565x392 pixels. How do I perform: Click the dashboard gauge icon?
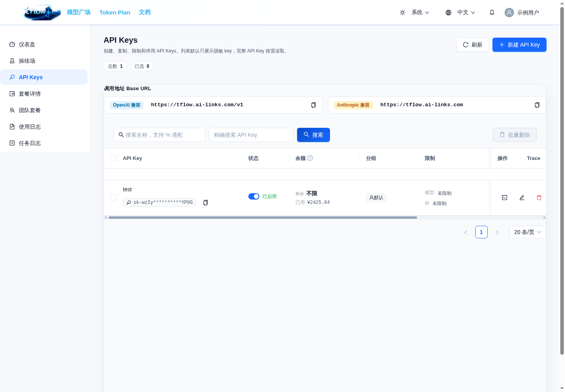pos(12,44)
